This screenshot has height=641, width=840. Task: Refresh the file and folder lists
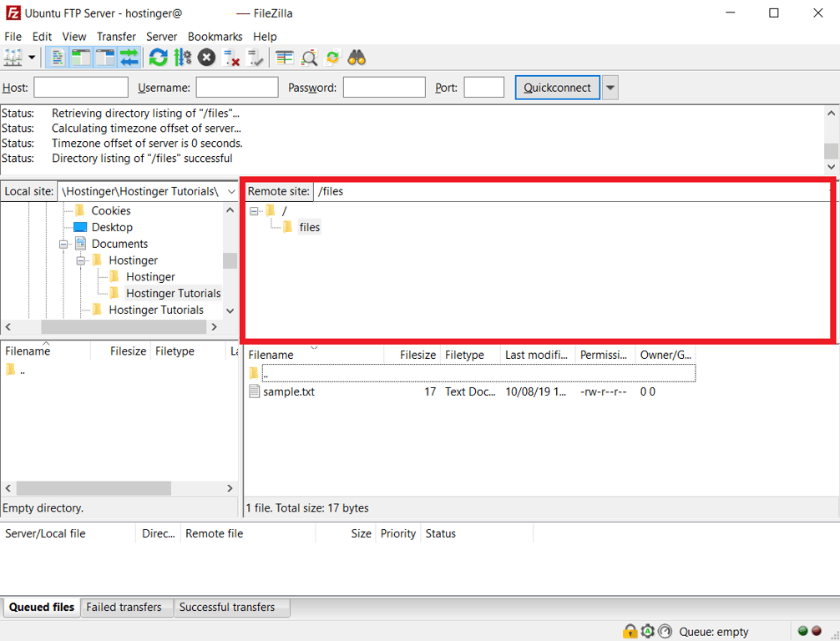coord(157,57)
